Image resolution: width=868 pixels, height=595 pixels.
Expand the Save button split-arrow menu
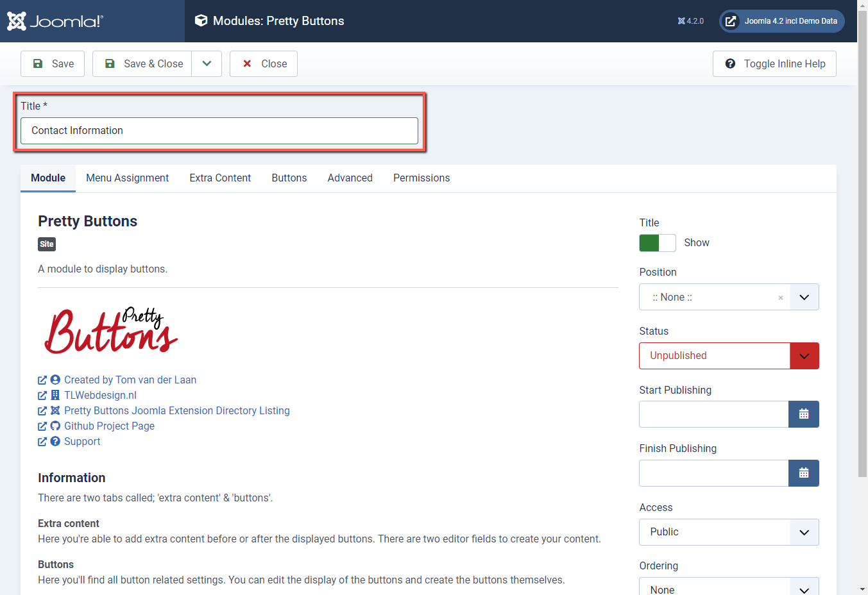[x=207, y=63]
